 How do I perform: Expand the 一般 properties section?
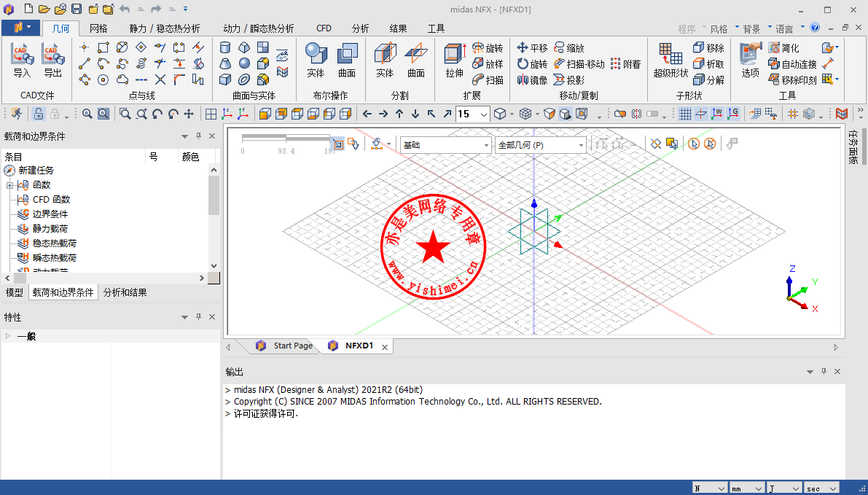tap(8, 336)
